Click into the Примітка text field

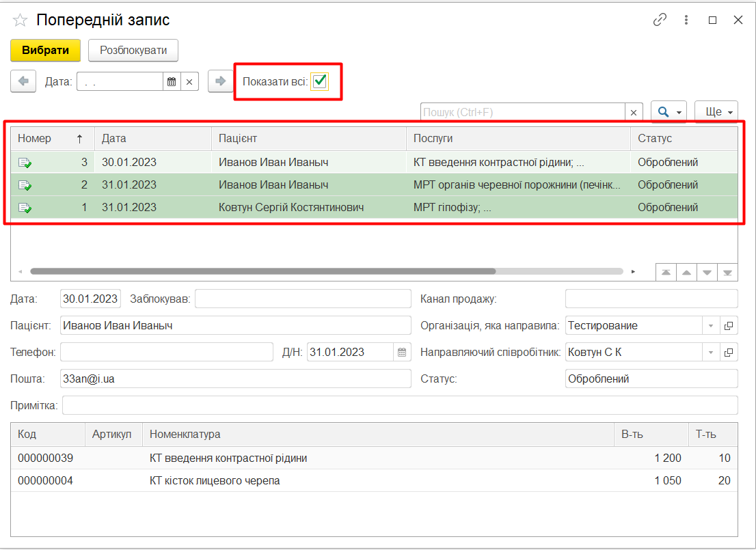(399, 405)
